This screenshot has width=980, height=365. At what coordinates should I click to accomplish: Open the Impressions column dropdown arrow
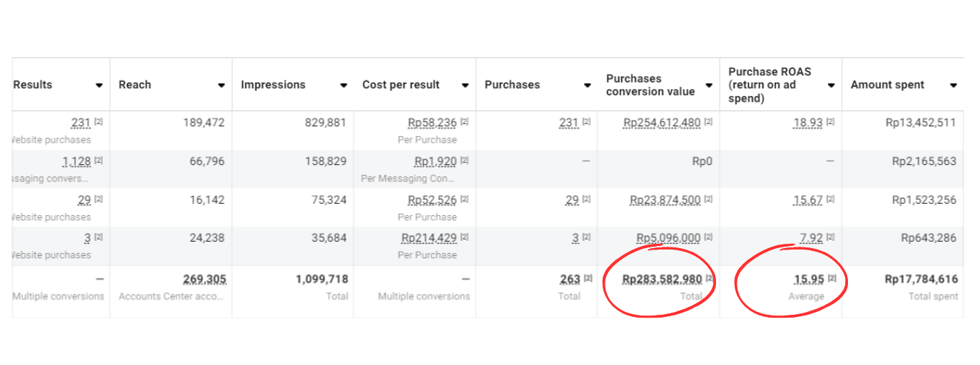[344, 85]
